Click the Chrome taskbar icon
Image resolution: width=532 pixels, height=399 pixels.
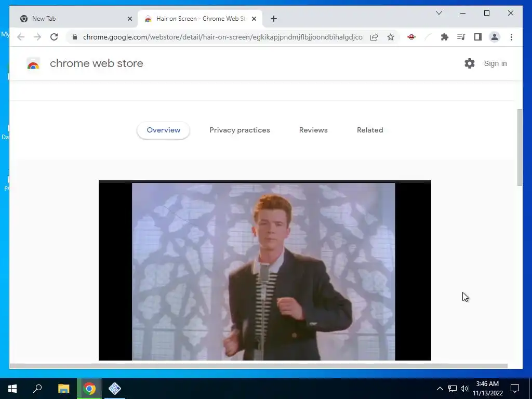click(89, 389)
